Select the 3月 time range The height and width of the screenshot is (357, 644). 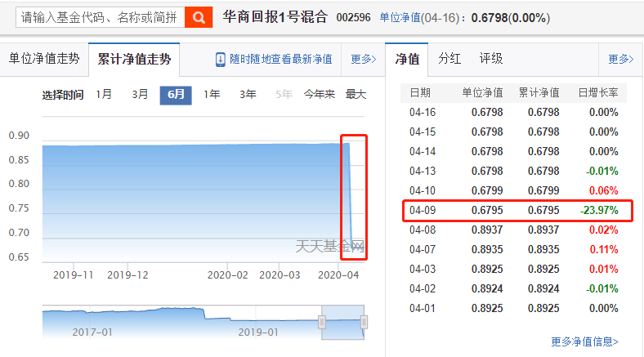140,95
